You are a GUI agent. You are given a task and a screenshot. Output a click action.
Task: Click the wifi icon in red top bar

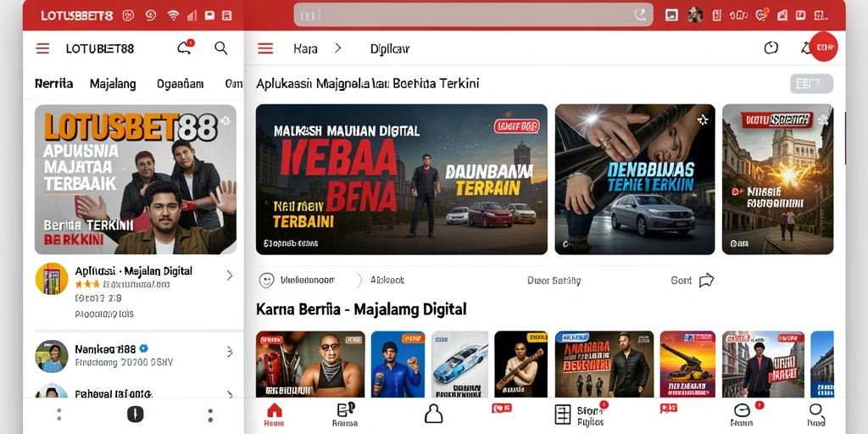coord(173,15)
